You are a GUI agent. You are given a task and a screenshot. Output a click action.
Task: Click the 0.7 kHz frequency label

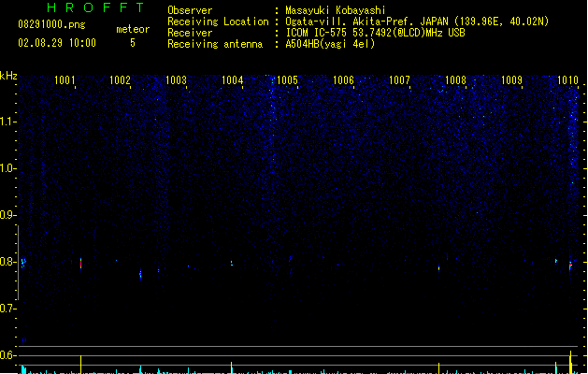point(7,309)
